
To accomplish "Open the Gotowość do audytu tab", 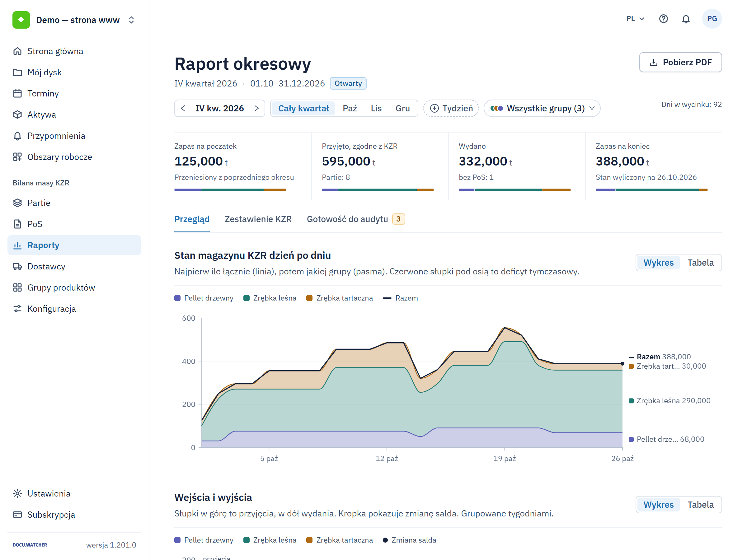I will tap(355, 219).
